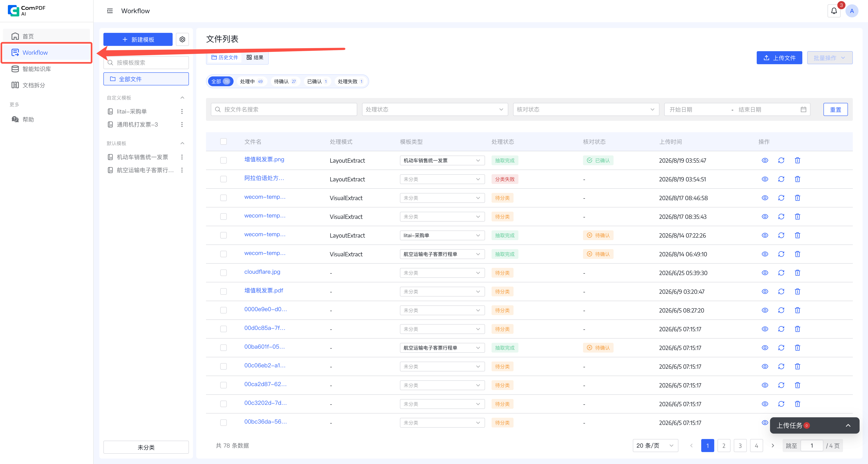The height and width of the screenshot is (464, 868).
Task: Tick the checkbox for 增值税发票.png
Action: point(223,160)
